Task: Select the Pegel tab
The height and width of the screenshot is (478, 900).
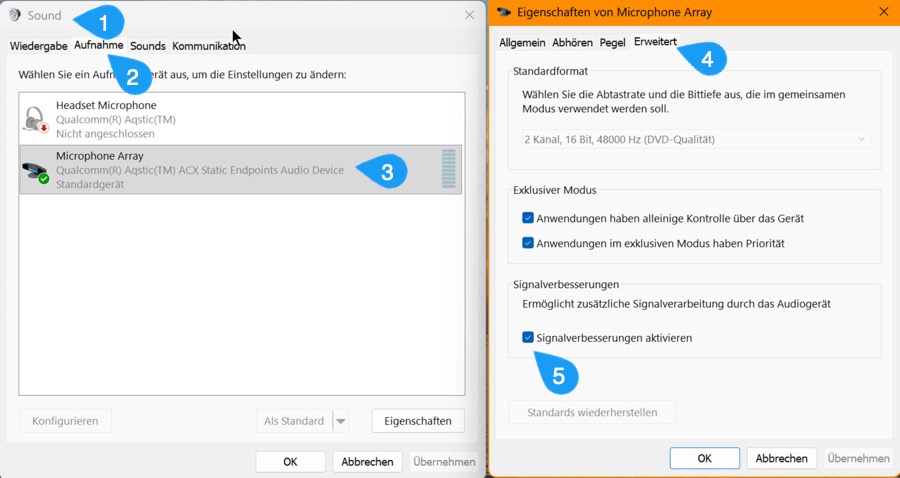Action: [x=612, y=43]
